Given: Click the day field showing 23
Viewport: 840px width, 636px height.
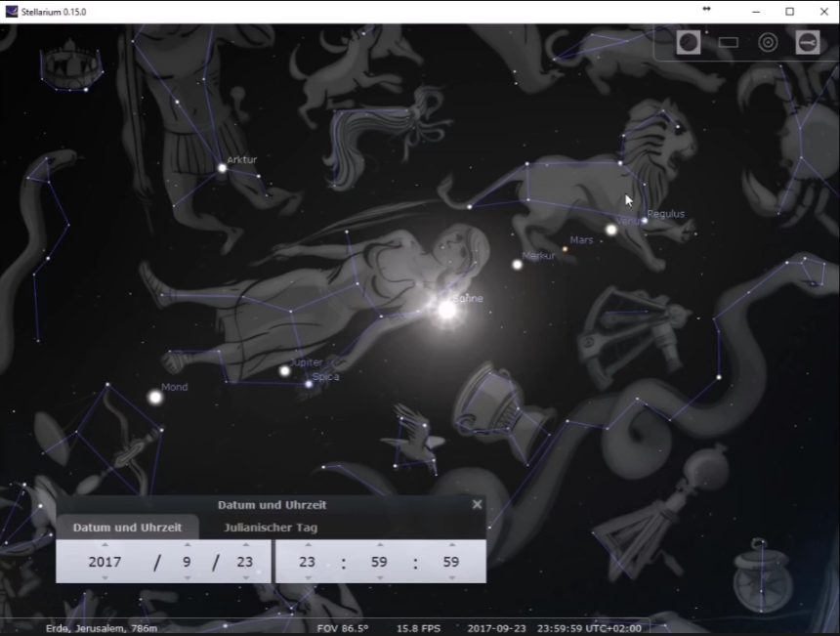Looking at the screenshot, I should [245, 562].
